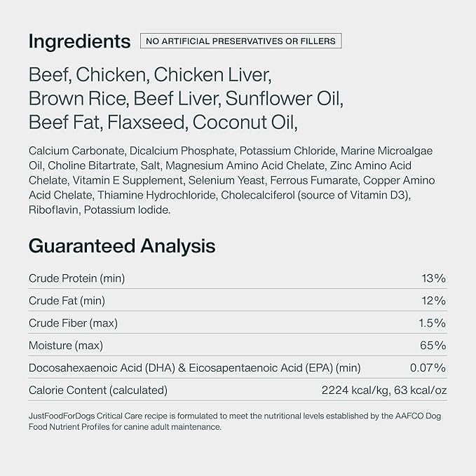Select the Crude Fat (min) row label
Screen dimensions: 476x476
tap(67, 301)
